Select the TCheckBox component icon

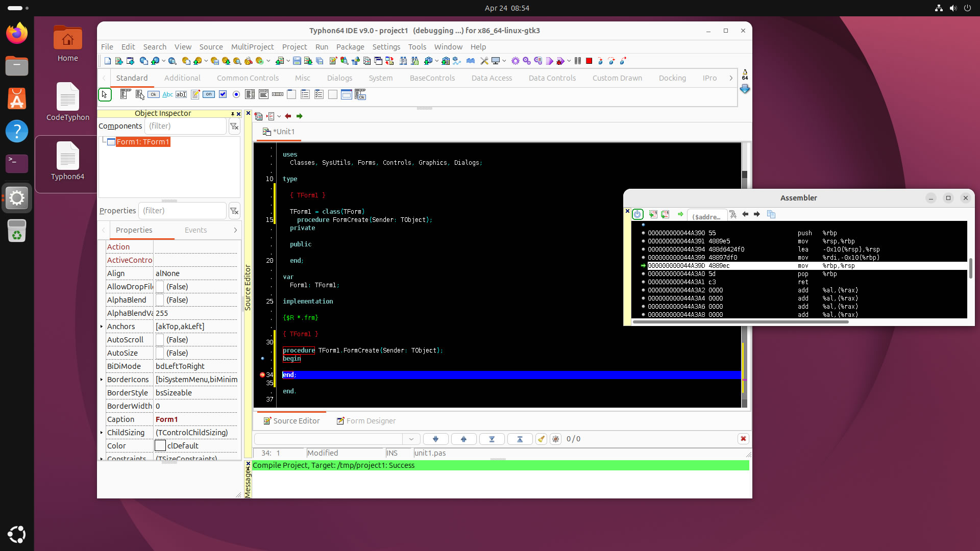(223, 94)
